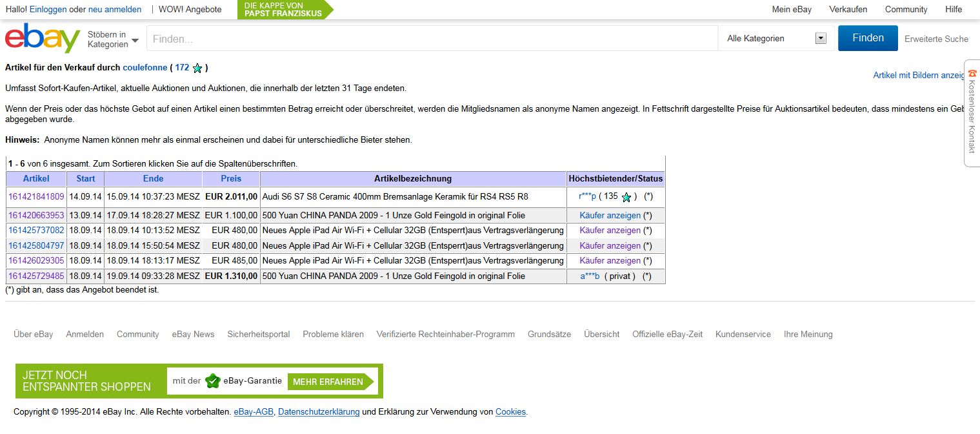The image size is (980, 434).
Task: Open item number 161425729485
Action: pos(36,276)
